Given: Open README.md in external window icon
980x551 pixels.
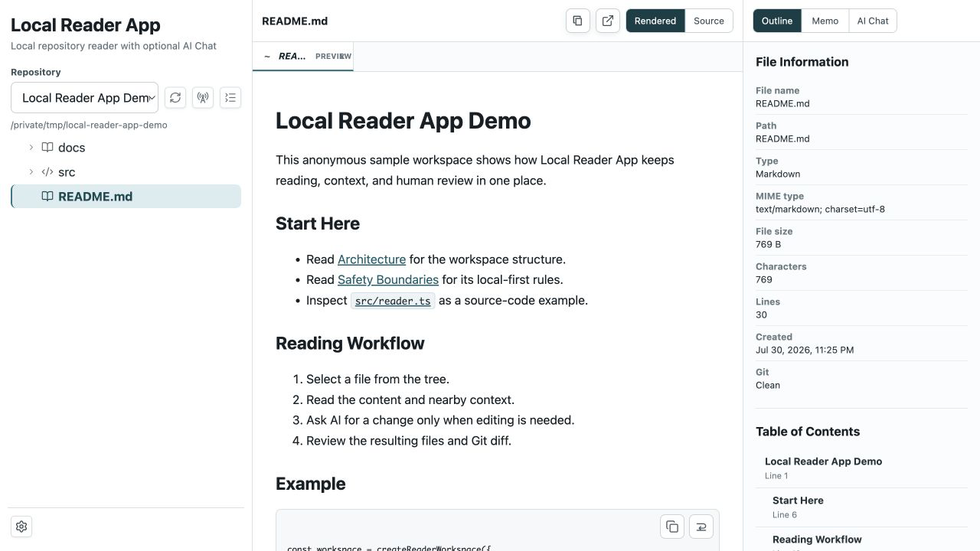Looking at the screenshot, I should [608, 21].
